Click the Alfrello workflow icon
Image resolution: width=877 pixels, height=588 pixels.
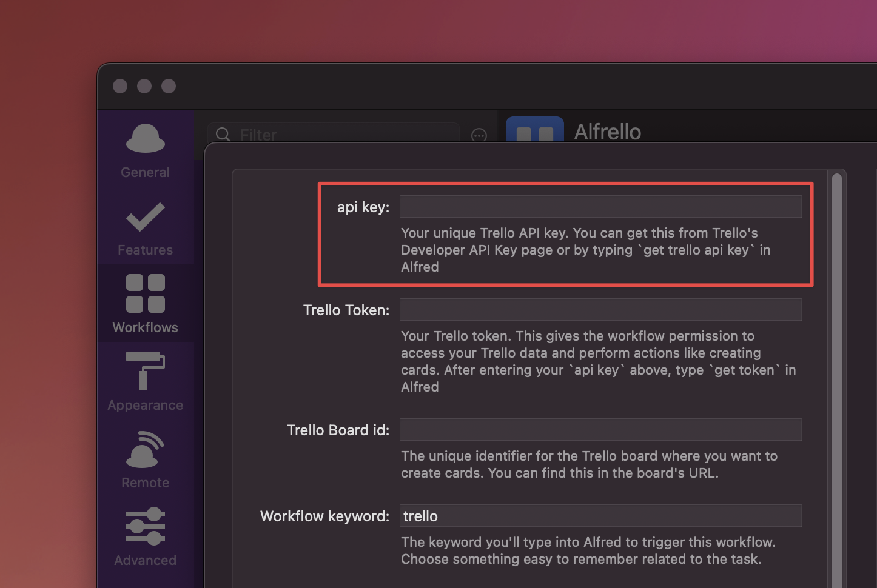coord(534,129)
